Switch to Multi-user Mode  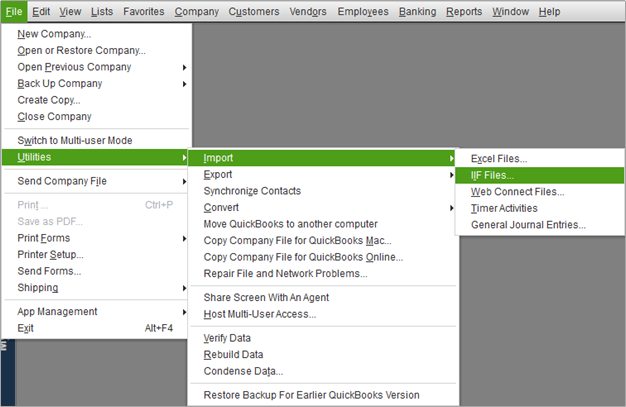point(95,141)
